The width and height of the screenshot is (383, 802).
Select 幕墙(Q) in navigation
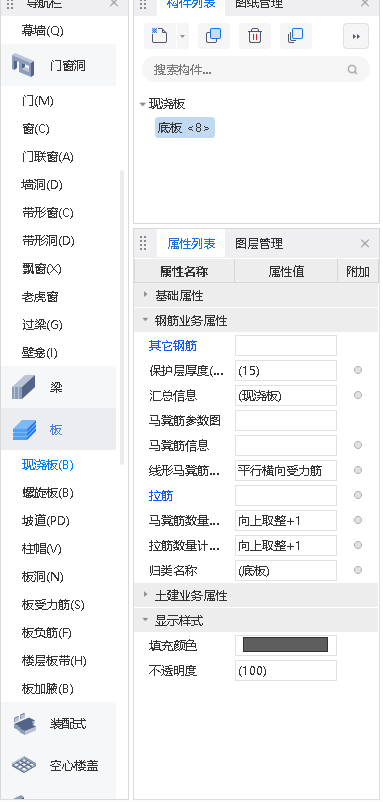(42, 31)
